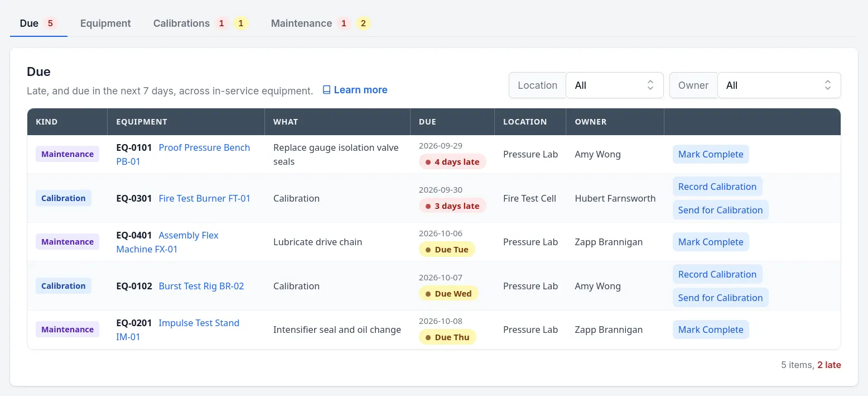Open Fire Test Burner FT-01 link
The image size is (868, 396).
point(205,198)
